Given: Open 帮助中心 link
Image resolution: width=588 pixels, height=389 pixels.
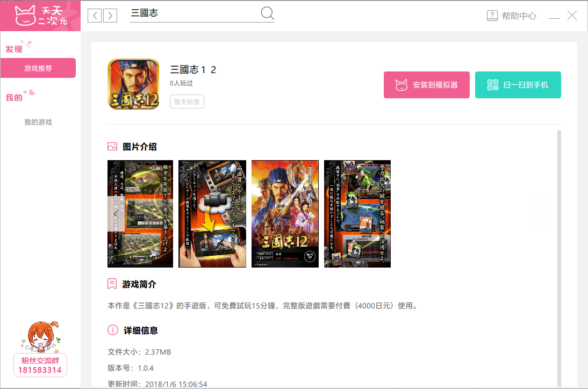Looking at the screenshot, I should [519, 16].
